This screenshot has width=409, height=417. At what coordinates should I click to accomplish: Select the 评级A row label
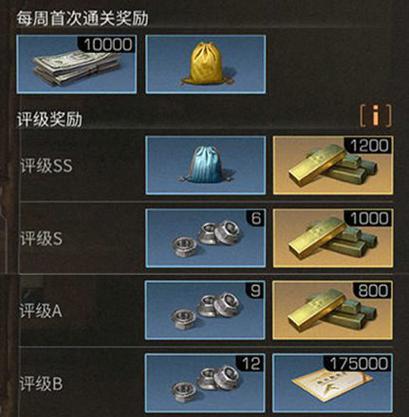click(41, 311)
